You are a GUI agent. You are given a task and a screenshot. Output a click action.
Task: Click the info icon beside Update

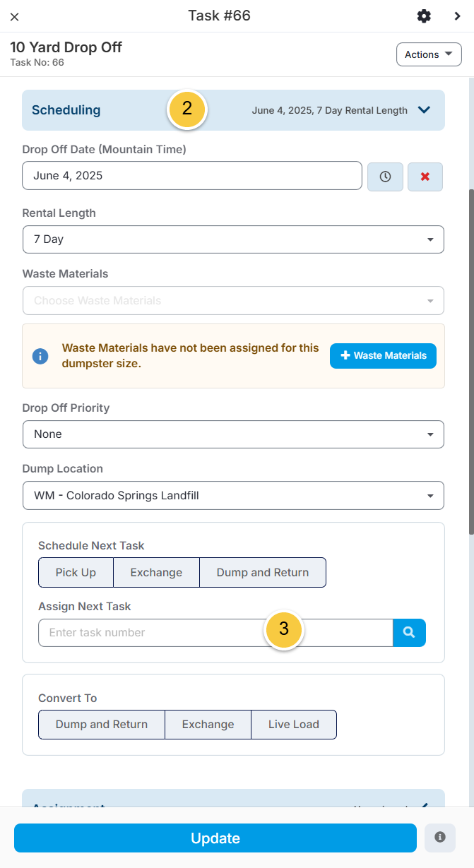pyautogui.click(x=440, y=838)
